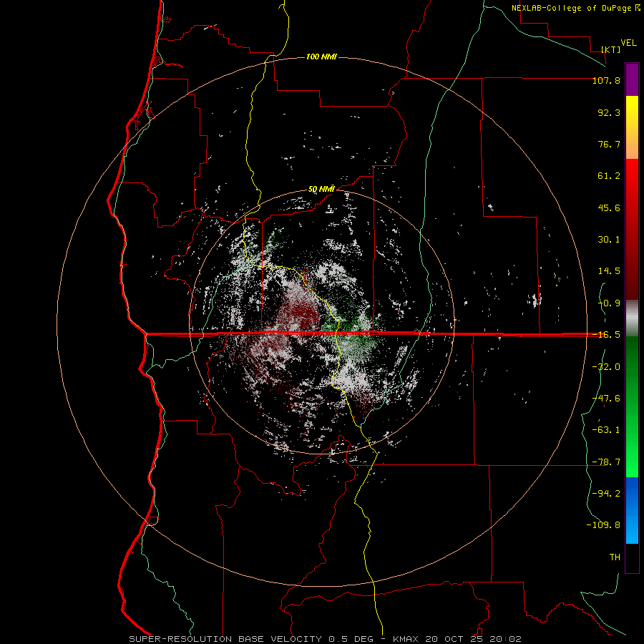Click the purple segment of color bar

click(632, 79)
